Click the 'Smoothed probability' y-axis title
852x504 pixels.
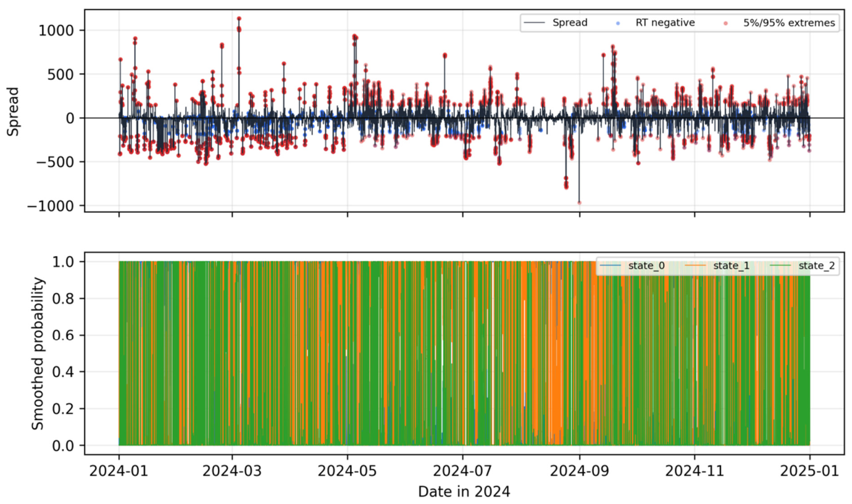38,354
